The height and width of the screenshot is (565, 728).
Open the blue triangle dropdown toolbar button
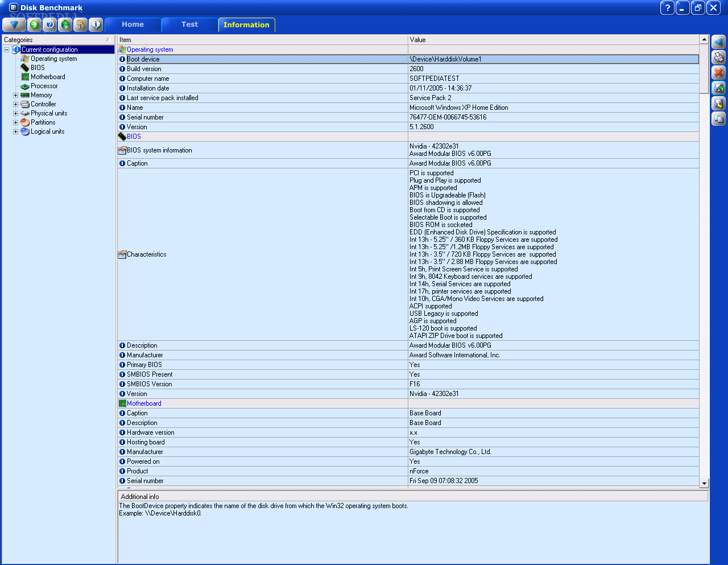point(14,24)
